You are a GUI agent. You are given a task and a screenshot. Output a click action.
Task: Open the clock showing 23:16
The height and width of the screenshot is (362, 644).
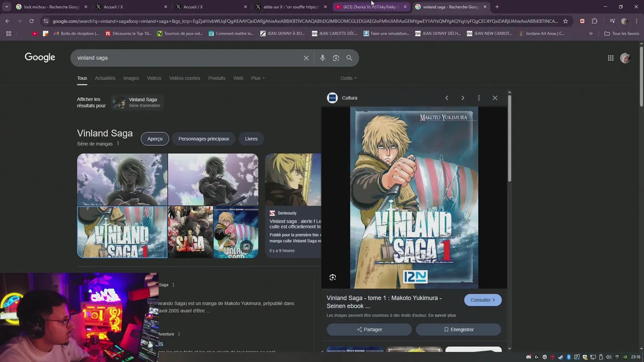point(636,357)
